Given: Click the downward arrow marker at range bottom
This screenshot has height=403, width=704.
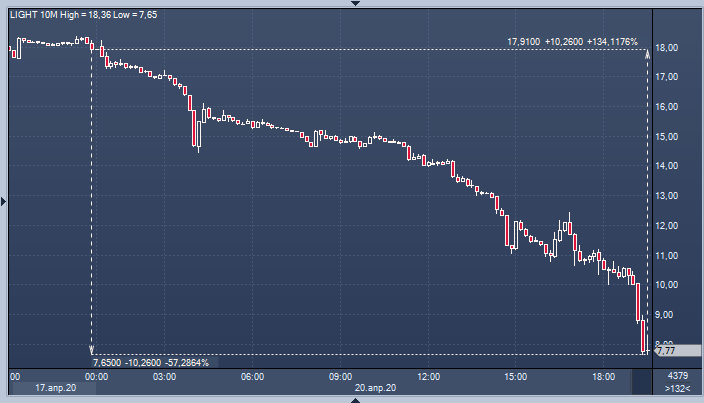Looking at the screenshot, I should point(92,350).
